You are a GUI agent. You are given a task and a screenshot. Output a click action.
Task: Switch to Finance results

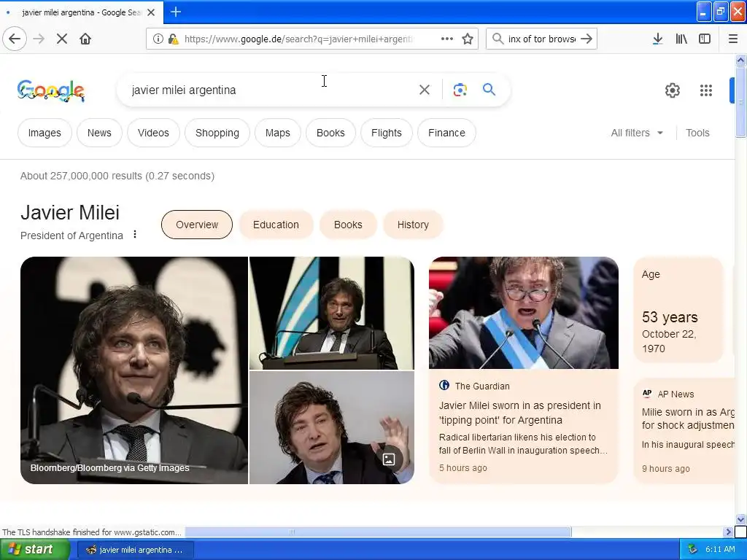click(x=446, y=133)
